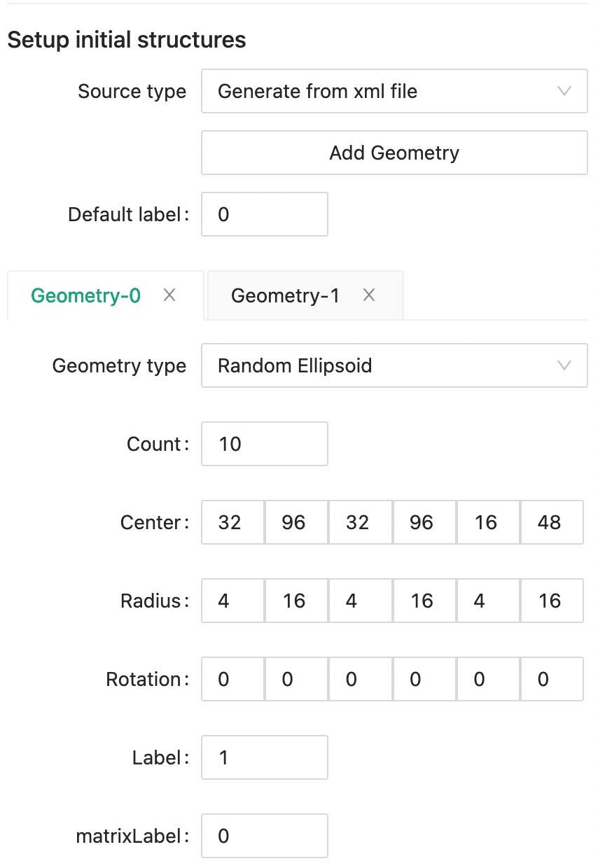Click the Add Geometry button
The image size is (598, 868).
tap(394, 153)
